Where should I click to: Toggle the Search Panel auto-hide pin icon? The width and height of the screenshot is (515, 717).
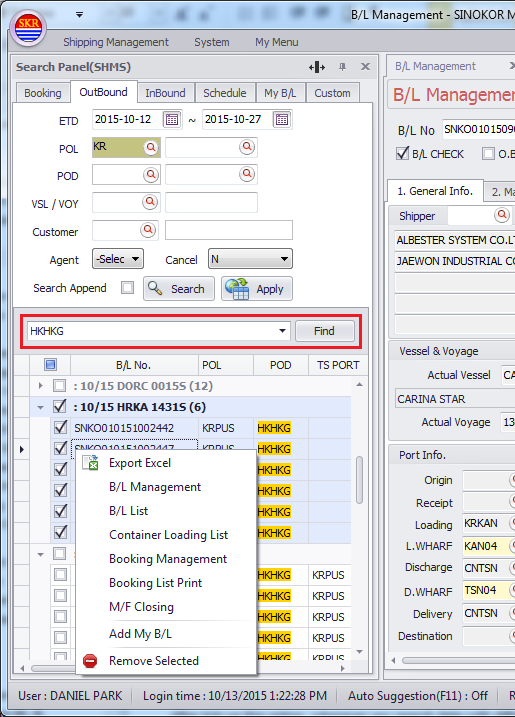pyautogui.click(x=342, y=67)
